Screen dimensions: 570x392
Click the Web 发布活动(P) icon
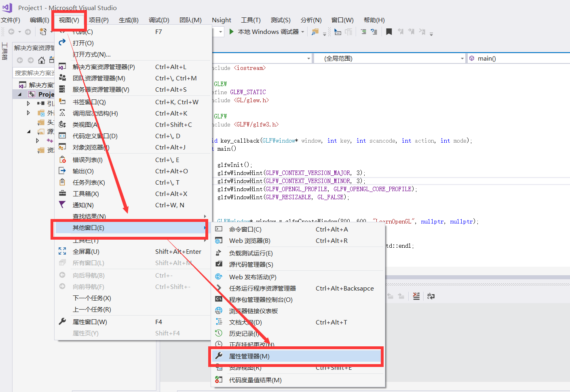click(x=219, y=276)
